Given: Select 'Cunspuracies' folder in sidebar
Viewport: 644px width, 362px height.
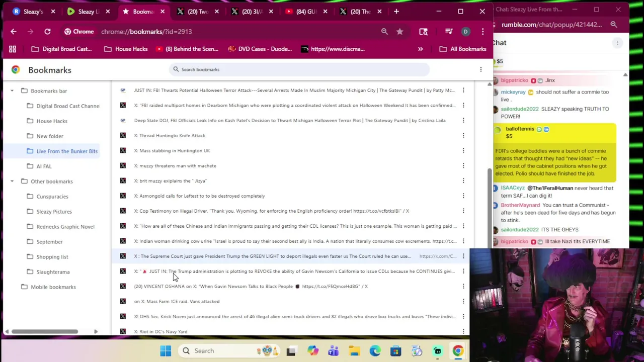Looking at the screenshot, I should coord(47,196).
